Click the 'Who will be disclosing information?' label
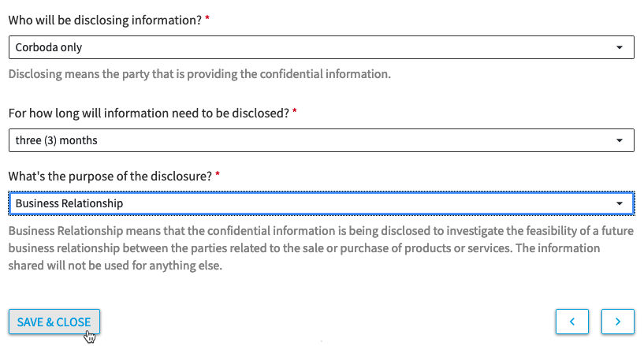This screenshot has width=644, height=346. click(x=105, y=20)
